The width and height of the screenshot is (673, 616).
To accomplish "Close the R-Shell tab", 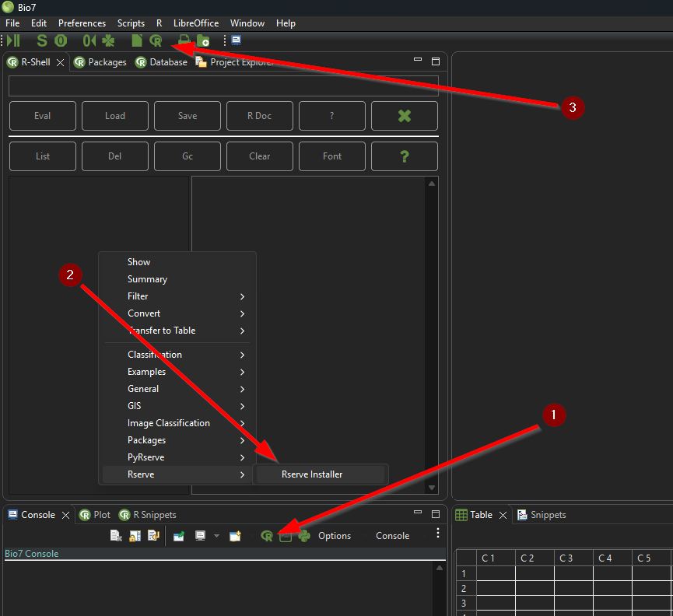I will click(x=61, y=63).
